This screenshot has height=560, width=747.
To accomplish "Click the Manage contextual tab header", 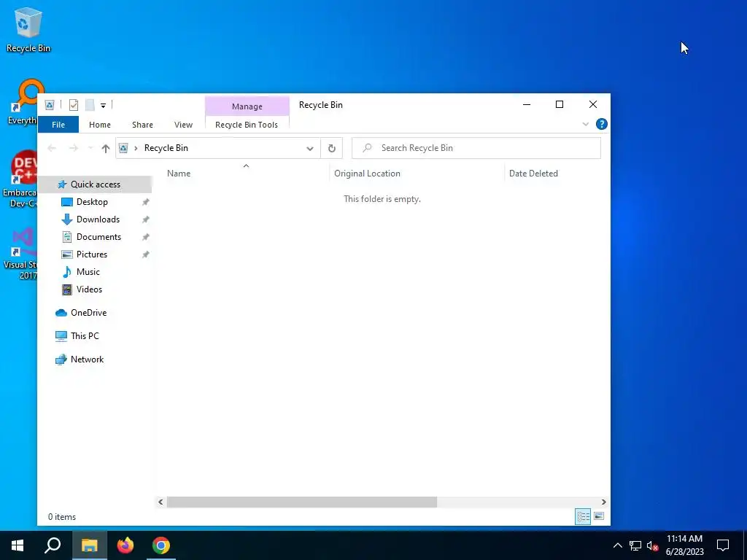I will [247, 106].
